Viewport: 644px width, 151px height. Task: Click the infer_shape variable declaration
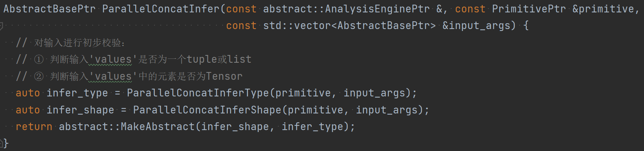[x=80, y=110]
